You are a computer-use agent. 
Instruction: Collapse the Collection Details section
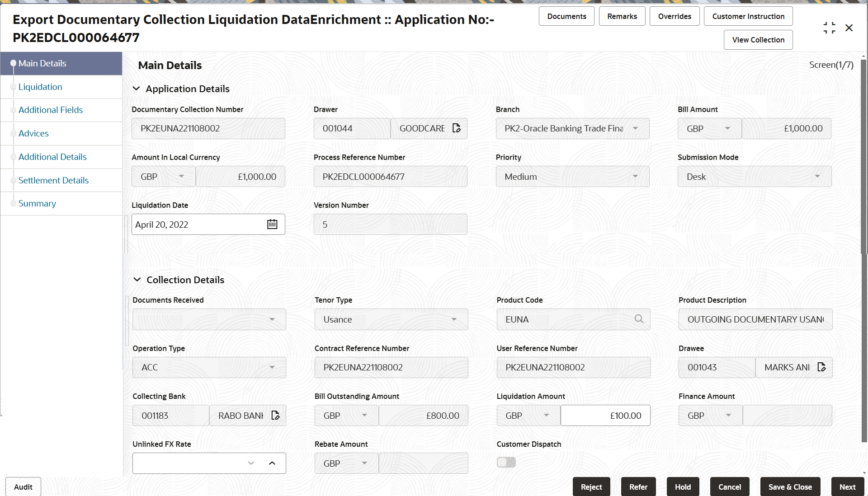point(137,280)
